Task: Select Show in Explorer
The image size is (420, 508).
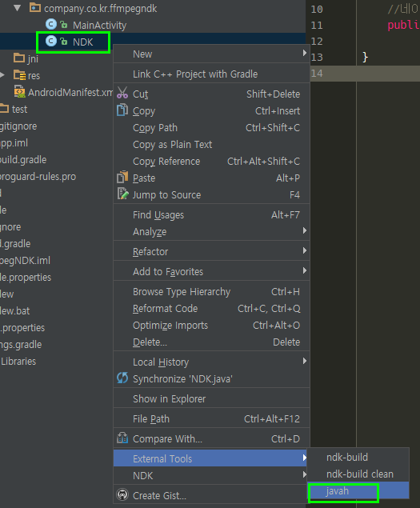Action: 211,399
